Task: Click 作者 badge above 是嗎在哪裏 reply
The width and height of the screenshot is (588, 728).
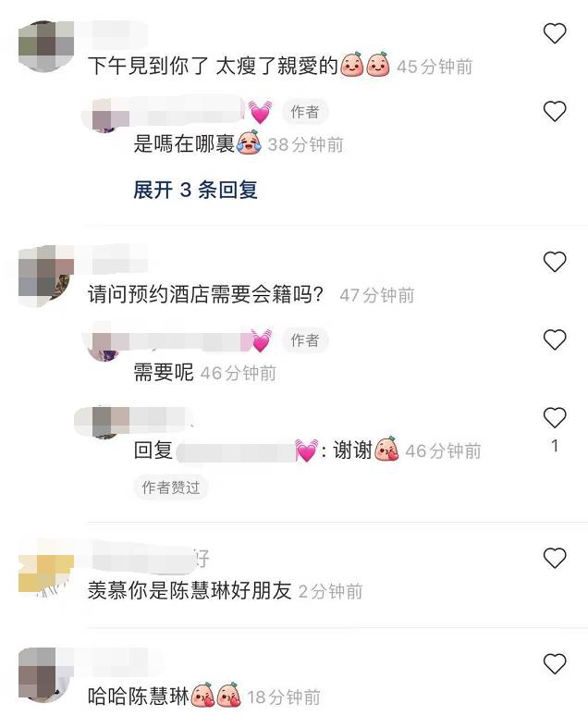Action: pyautogui.click(x=305, y=111)
